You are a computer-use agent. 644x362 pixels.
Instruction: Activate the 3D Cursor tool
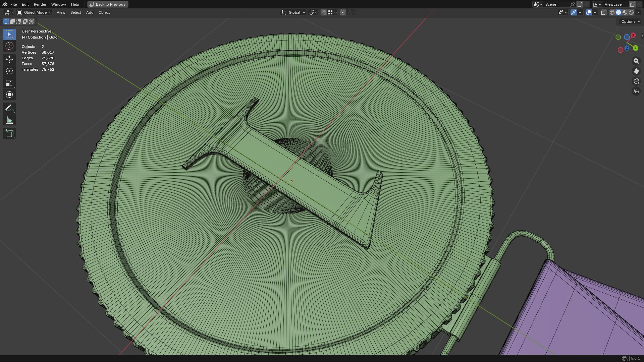pos(9,46)
